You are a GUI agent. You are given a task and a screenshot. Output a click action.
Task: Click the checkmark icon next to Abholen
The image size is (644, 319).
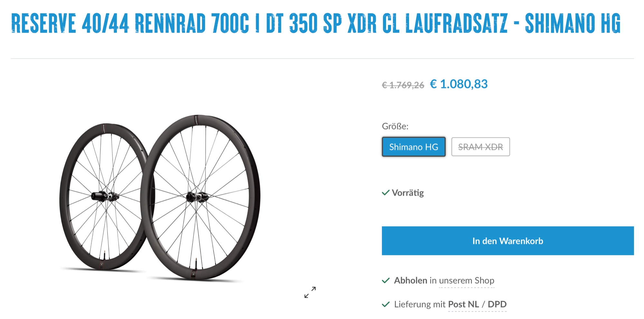point(385,280)
